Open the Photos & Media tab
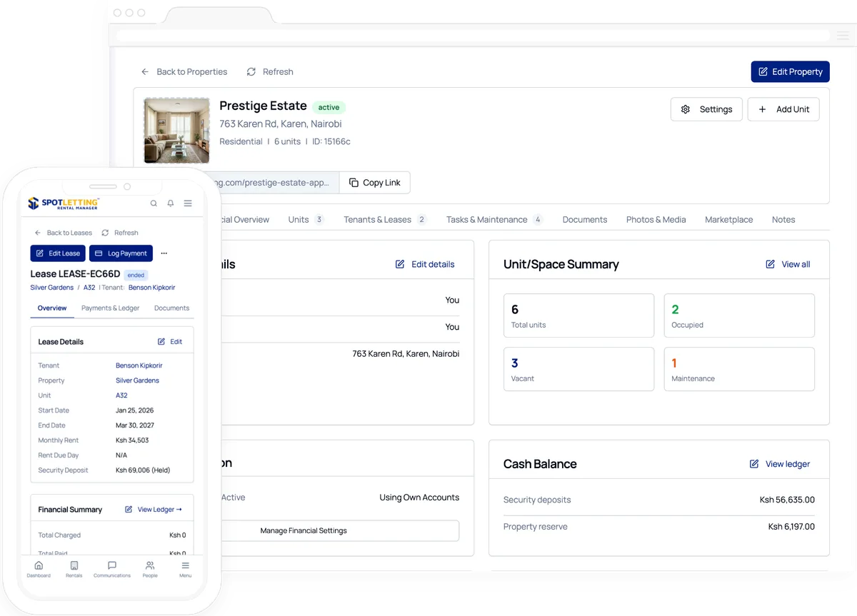Screen dimensions: 857x616 [656, 220]
